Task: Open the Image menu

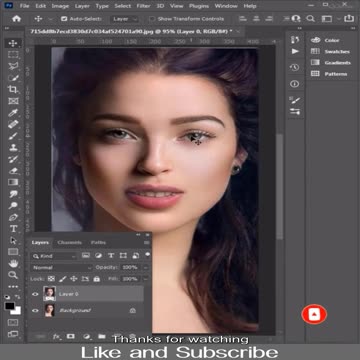Action: 60,6
